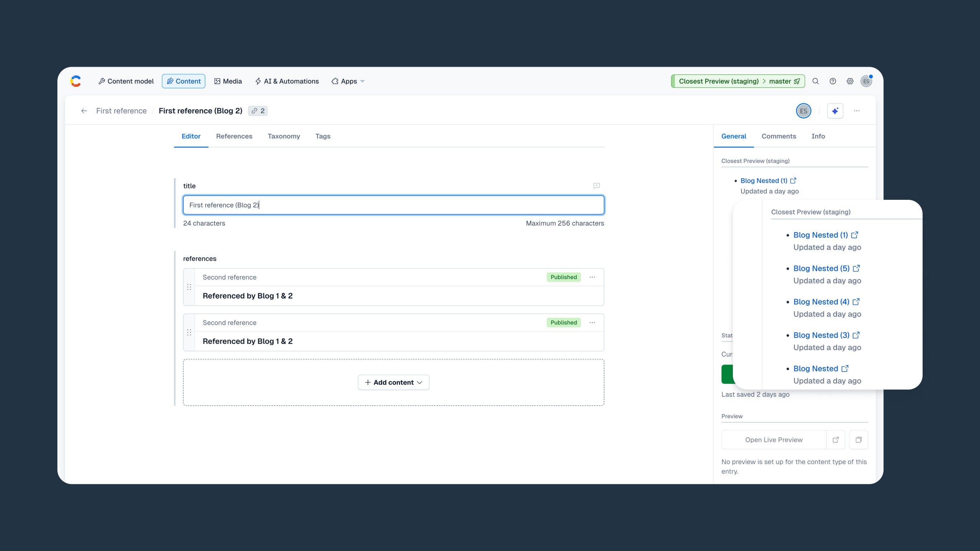This screenshot has width=980, height=551.
Task: Click the title field comment icon
Action: click(596, 186)
